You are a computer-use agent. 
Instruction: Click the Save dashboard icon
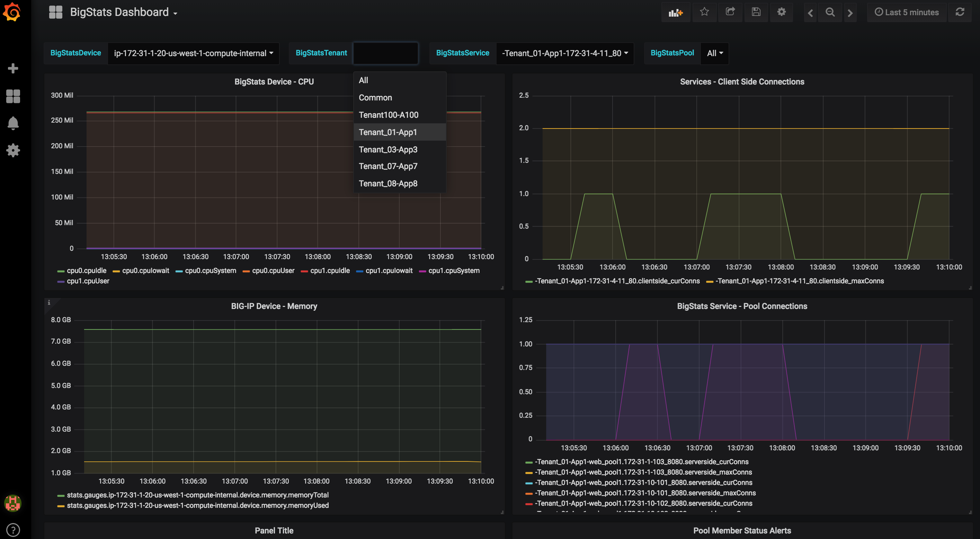coord(756,12)
